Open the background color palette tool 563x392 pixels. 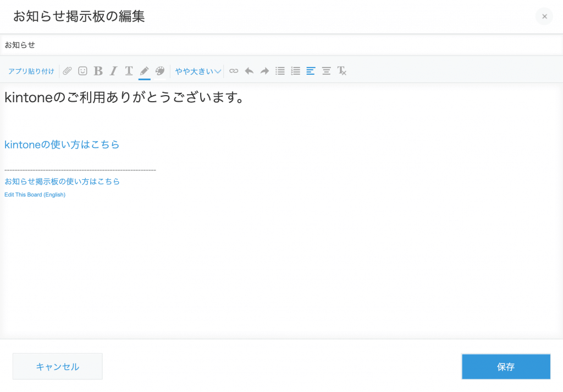click(x=160, y=71)
